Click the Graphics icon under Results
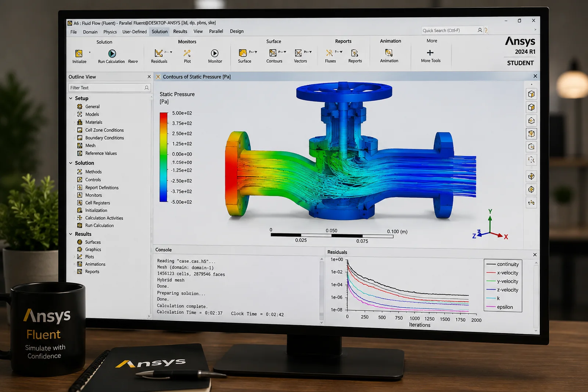 [80, 249]
